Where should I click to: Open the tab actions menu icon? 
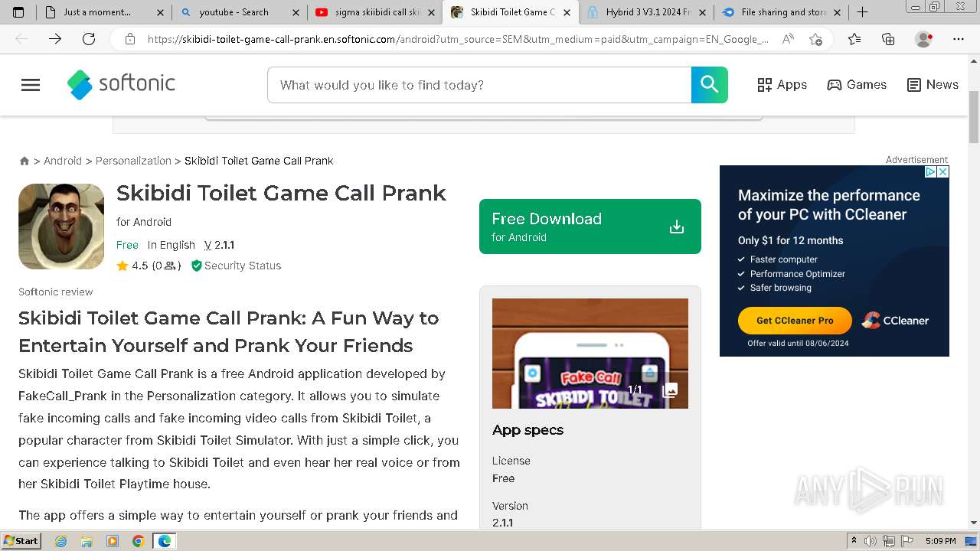pos(18,12)
